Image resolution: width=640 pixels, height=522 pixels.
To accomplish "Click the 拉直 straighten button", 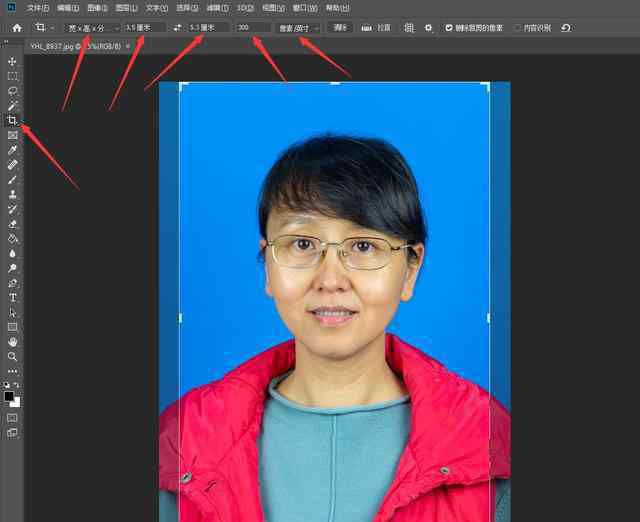I will coord(376,28).
